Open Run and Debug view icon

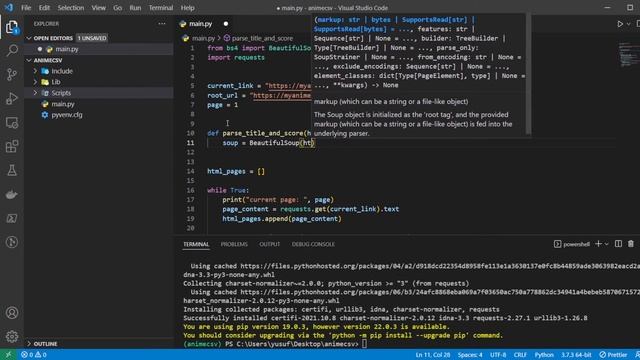point(12,98)
